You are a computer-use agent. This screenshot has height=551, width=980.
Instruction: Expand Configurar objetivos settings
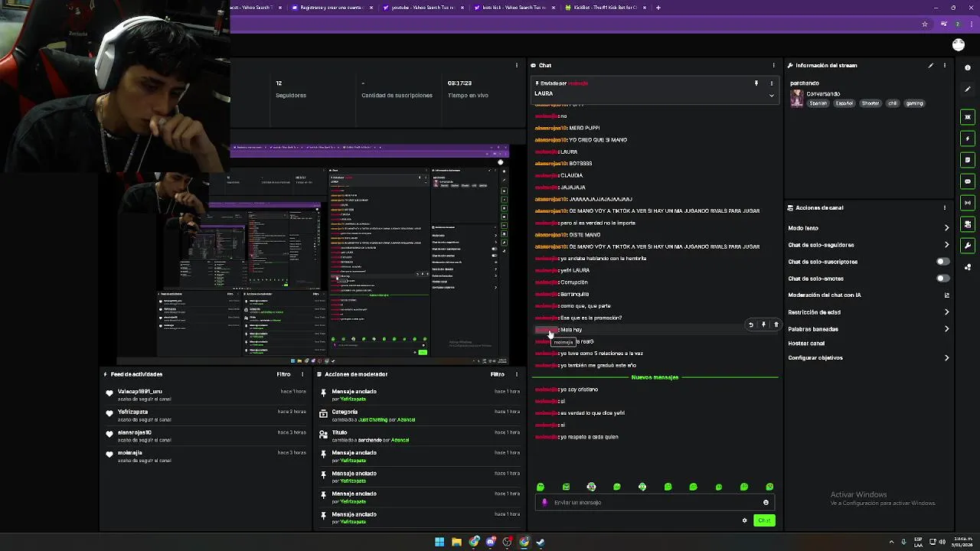point(946,357)
